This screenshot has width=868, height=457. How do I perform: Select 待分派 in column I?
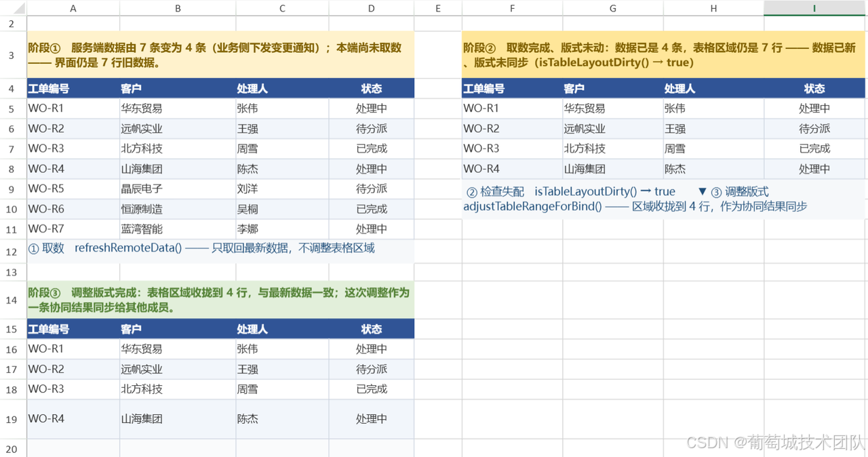point(814,128)
